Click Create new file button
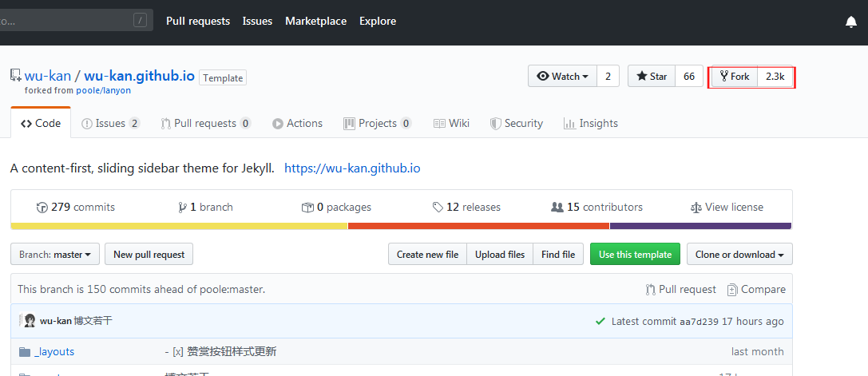The image size is (868, 376). (427, 254)
